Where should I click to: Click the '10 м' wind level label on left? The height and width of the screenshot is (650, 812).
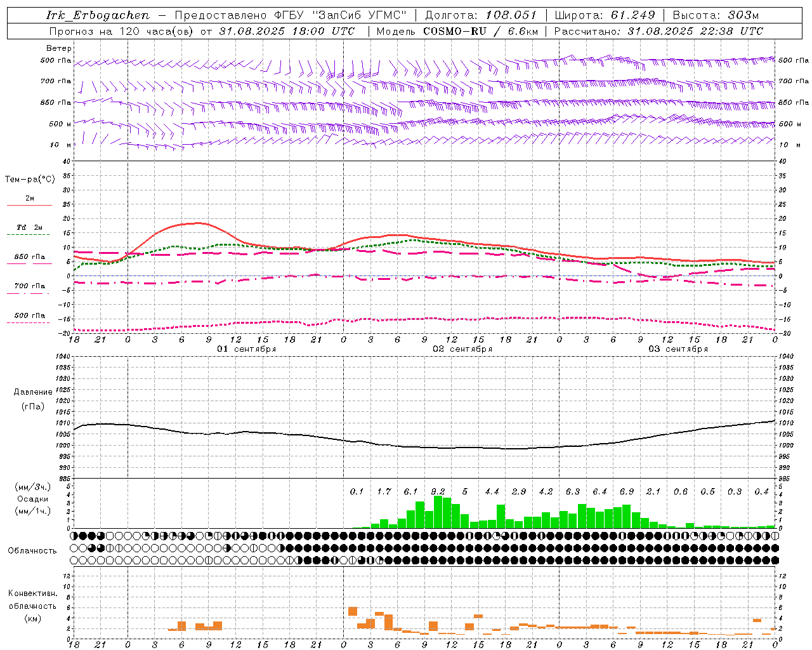coord(61,145)
